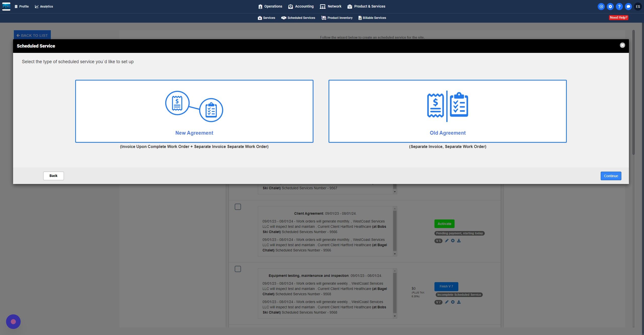644x335 pixels.
Task: Open the Operations menu
Action: [x=270, y=7]
